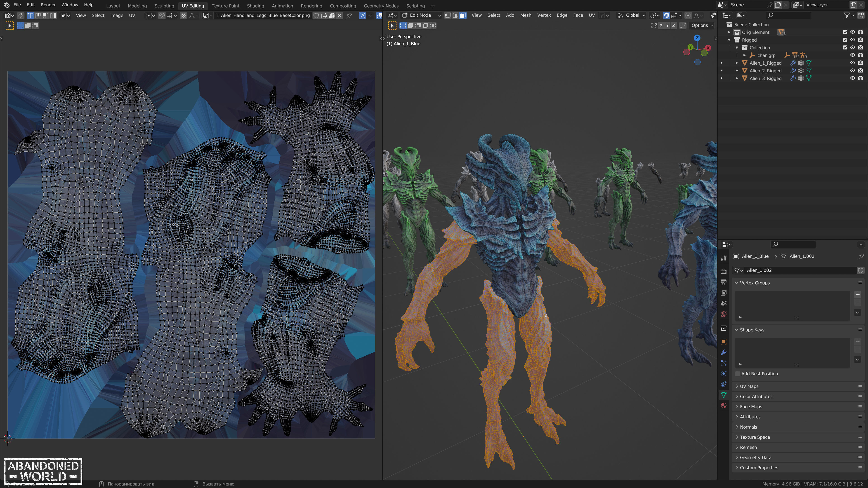Image resolution: width=868 pixels, height=488 pixels.
Task: Expand Alien_1_Rigged tree item
Action: pyautogui.click(x=737, y=63)
